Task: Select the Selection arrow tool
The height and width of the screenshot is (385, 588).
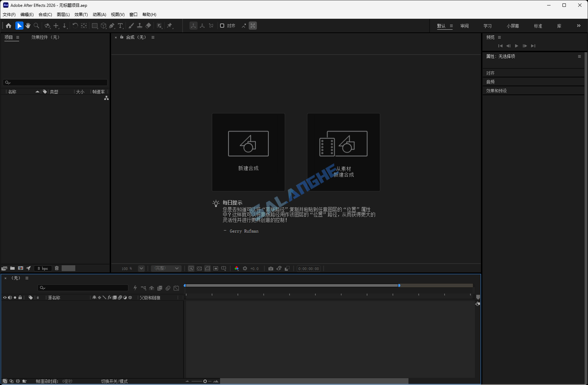Action: [19, 26]
